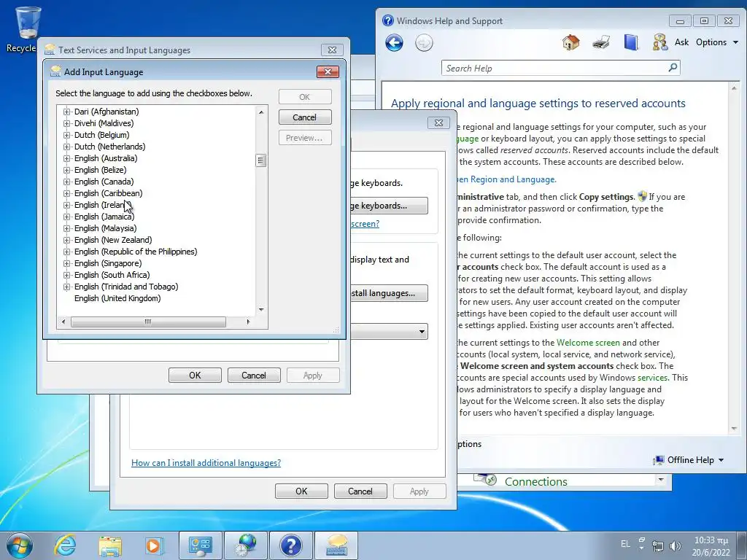Browse Help contents book icon
The width and height of the screenshot is (747, 560).
[631, 42]
